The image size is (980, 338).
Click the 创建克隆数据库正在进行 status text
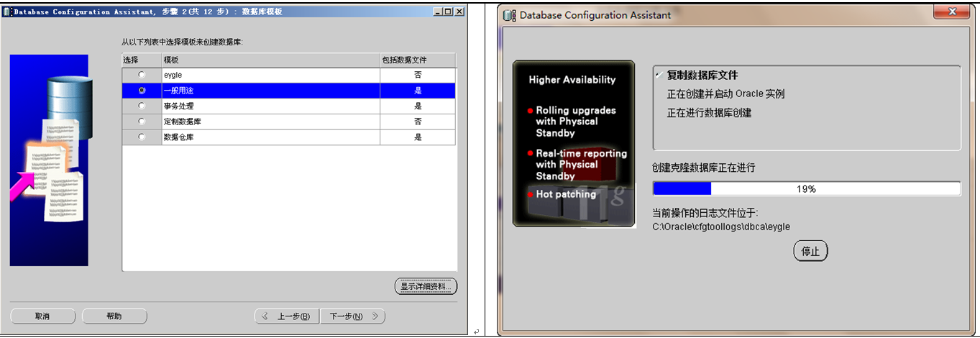tap(704, 168)
